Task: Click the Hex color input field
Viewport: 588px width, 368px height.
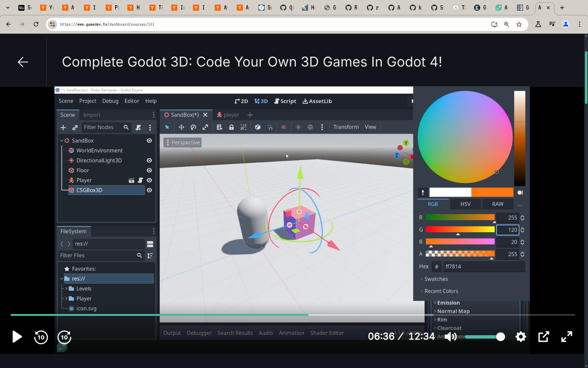Action: pyautogui.click(x=483, y=266)
